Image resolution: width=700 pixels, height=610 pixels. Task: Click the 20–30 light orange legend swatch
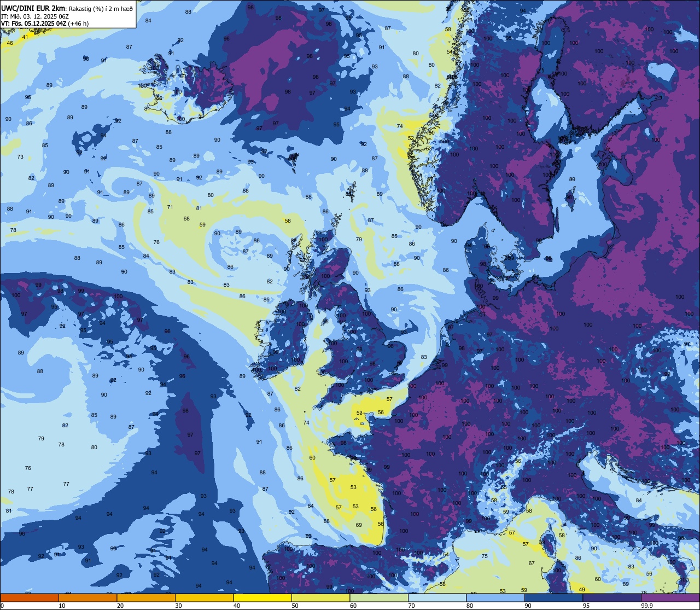[146, 598]
